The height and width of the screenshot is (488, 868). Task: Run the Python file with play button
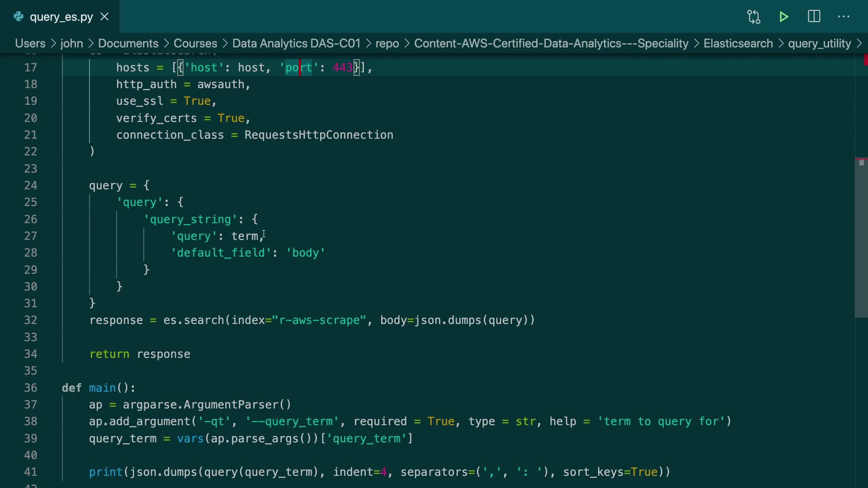coord(784,17)
